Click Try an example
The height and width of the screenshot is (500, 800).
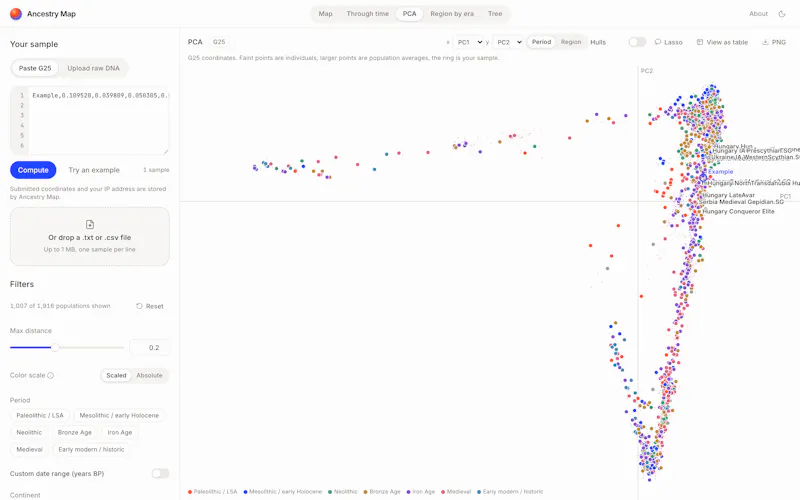point(94,170)
